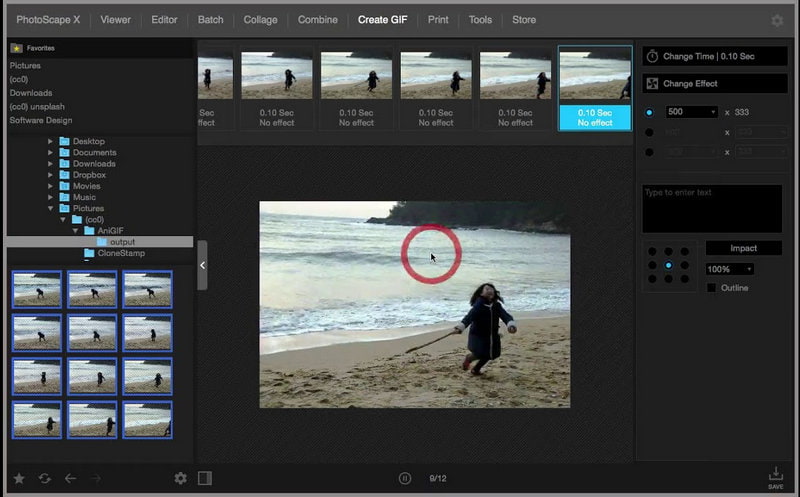Image resolution: width=800 pixels, height=497 pixels.
Task: Click the Save icon
Action: tap(776, 477)
